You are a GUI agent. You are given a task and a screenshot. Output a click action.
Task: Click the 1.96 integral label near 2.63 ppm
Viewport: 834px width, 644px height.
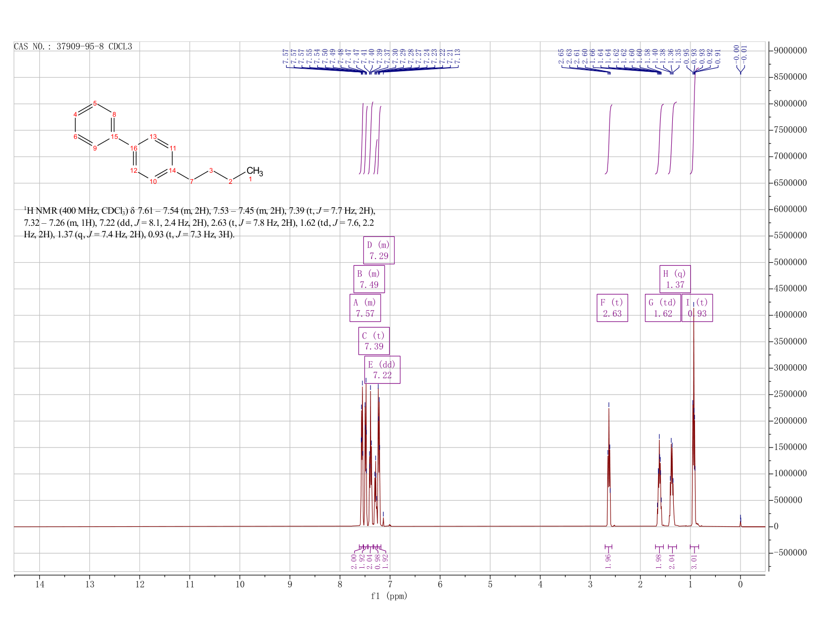[x=608, y=561]
